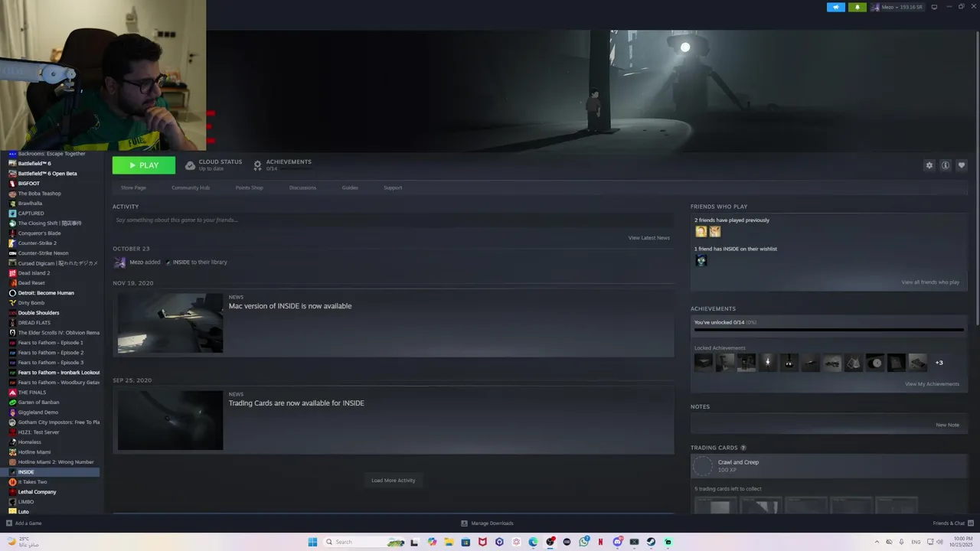Select LIMBO in the library list
This screenshot has height=551, width=980.
pos(26,502)
